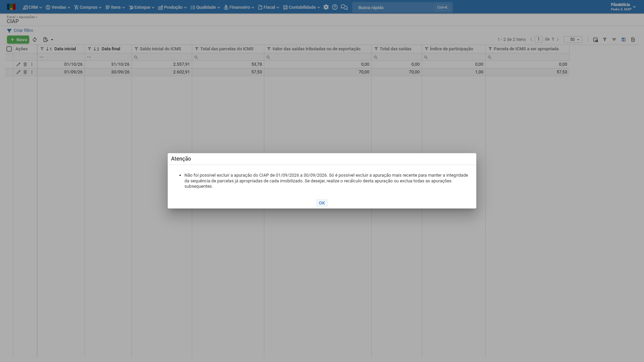Screen dimensions: 644x362
Task: Sort by the Data inicial column header
Action: [x=65, y=49]
